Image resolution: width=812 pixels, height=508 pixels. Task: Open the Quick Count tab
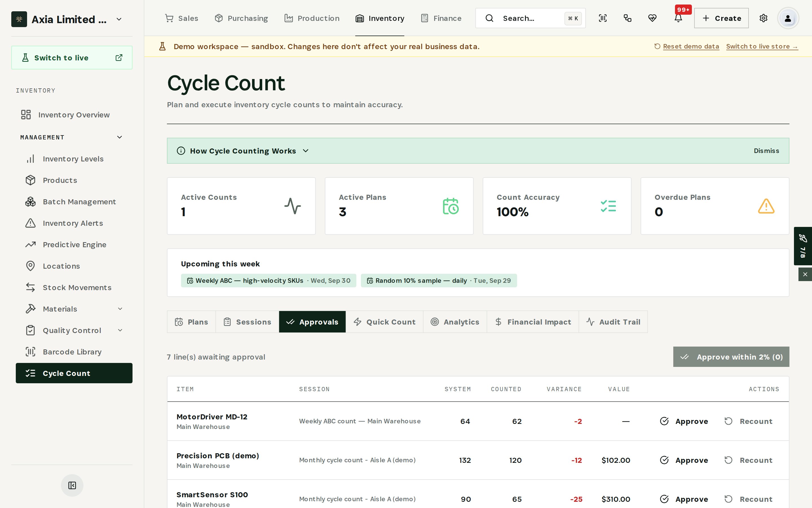pyautogui.click(x=384, y=322)
